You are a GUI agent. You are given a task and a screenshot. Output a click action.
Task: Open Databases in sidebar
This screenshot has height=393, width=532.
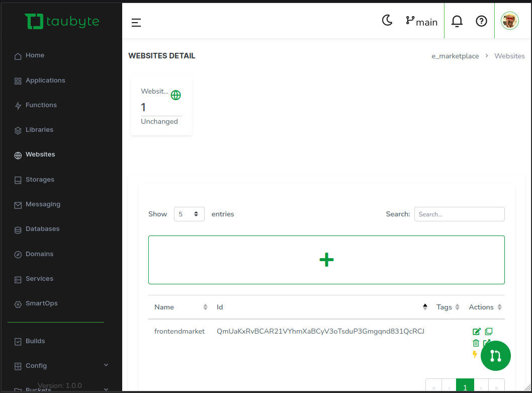[42, 229]
